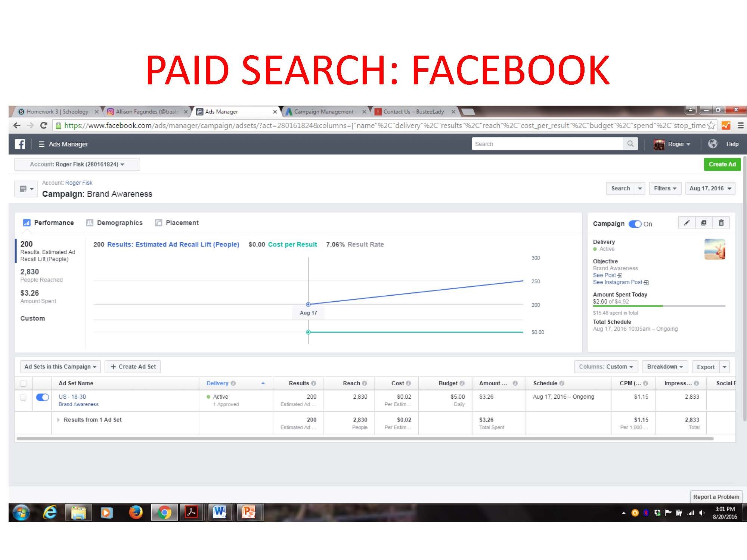Click the Export button
747x560 pixels.
coord(706,367)
